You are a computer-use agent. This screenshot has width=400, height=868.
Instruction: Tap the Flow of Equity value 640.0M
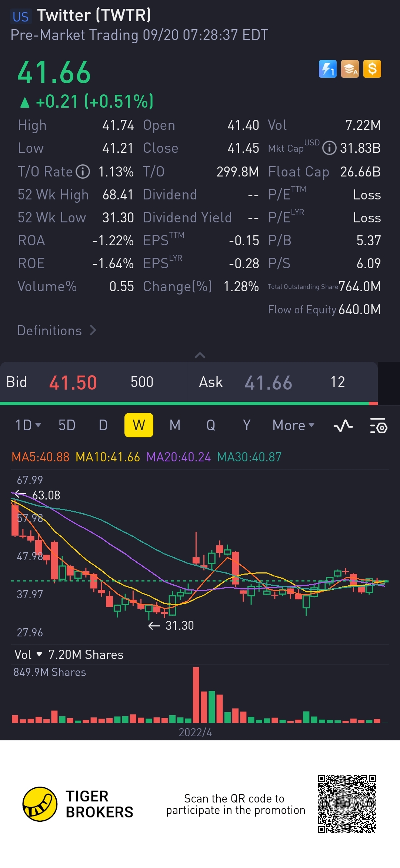coord(360,309)
